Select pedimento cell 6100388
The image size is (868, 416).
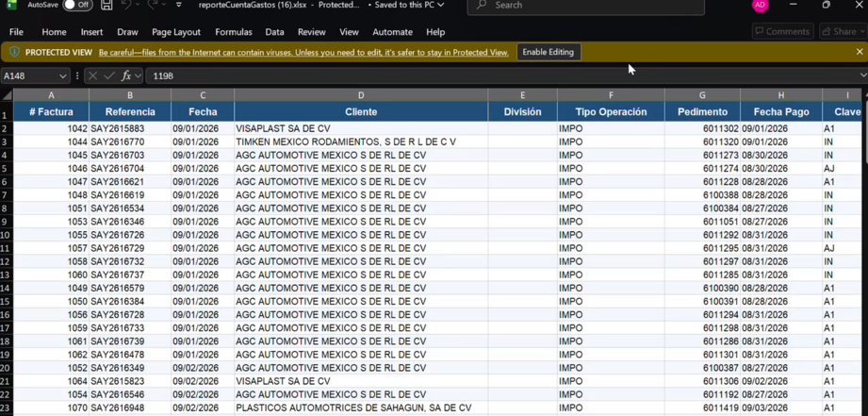pyautogui.click(x=702, y=195)
